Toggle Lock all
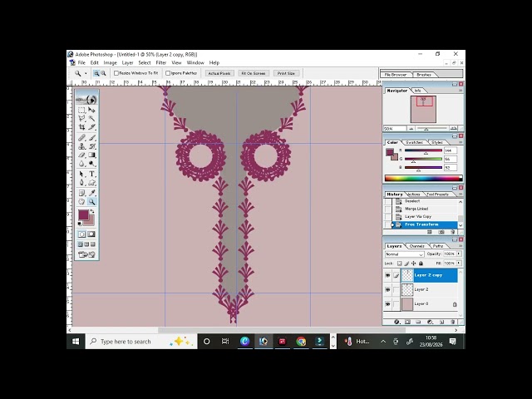Screen dimensions: 532x399 (421, 264)
